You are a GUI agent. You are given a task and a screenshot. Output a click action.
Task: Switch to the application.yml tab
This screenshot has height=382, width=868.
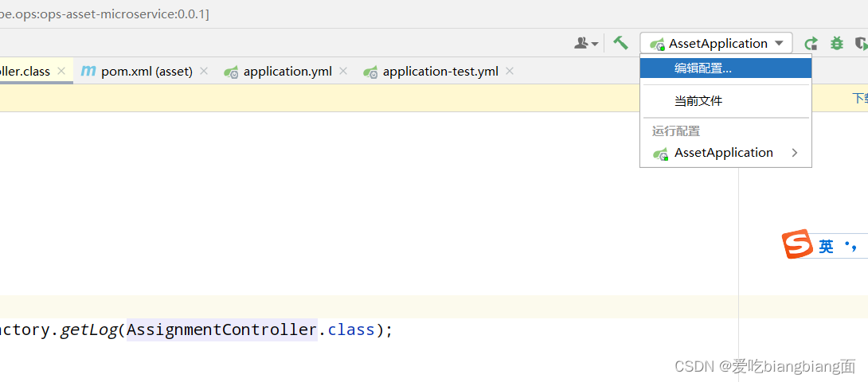pyautogui.click(x=287, y=72)
